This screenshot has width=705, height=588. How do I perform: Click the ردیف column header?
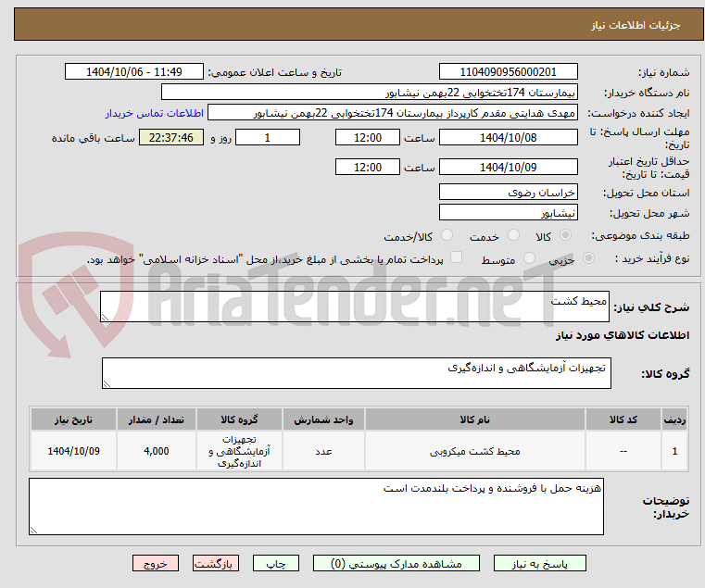pos(674,419)
